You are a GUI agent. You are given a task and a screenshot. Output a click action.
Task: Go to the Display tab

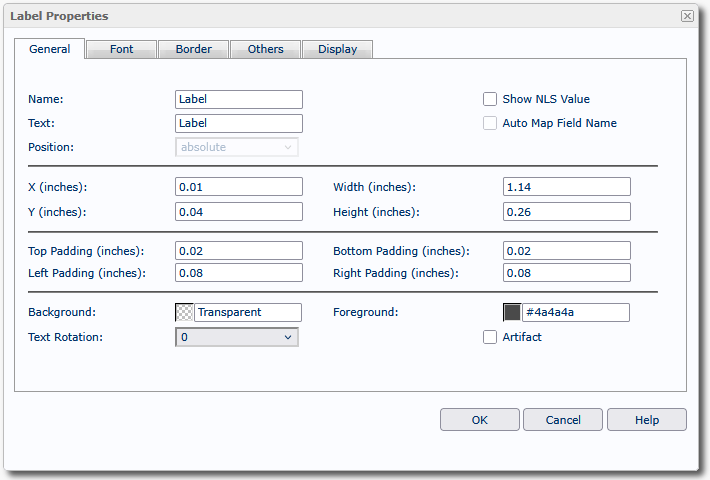(337, 49)
